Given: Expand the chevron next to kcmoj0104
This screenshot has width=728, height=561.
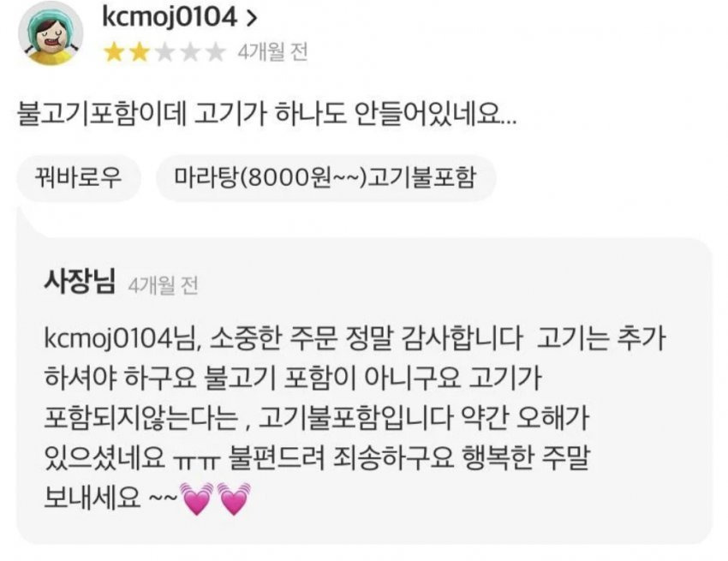Looking at the screenshot, I should [251, 18].
